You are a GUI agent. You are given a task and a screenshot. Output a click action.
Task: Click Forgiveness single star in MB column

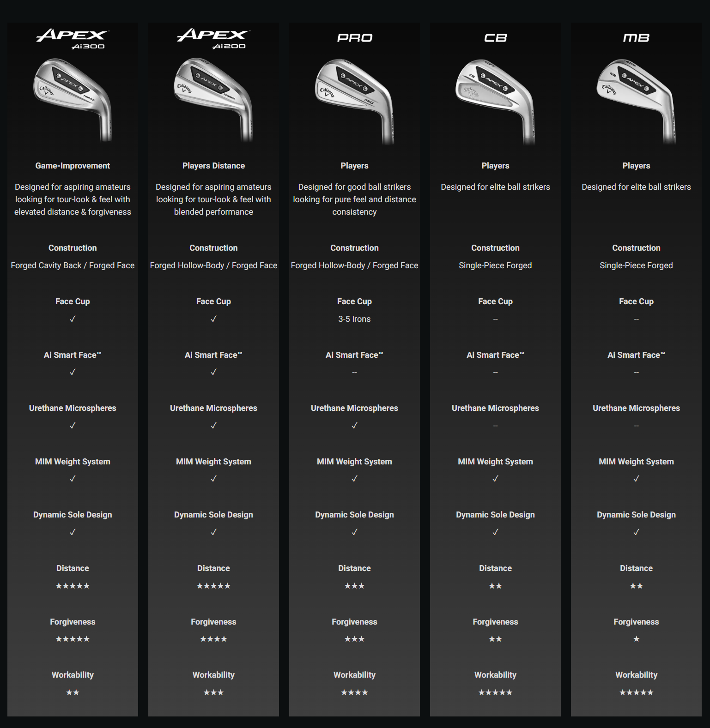[x=636, y=639]
